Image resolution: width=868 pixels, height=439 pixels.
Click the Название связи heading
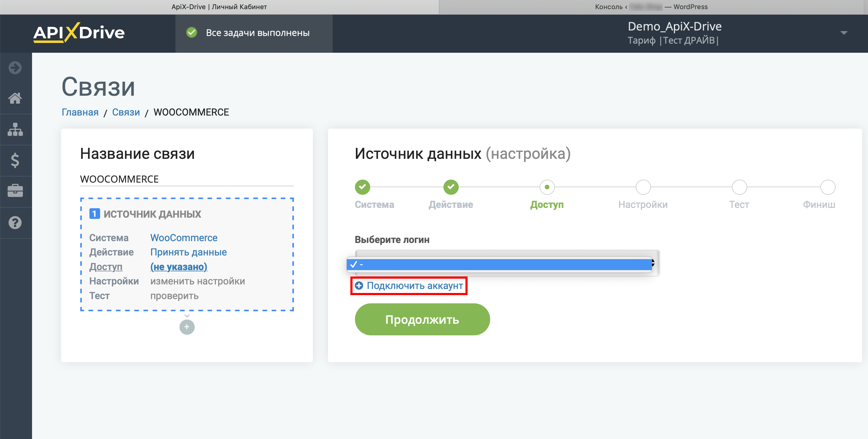(137, 154)
